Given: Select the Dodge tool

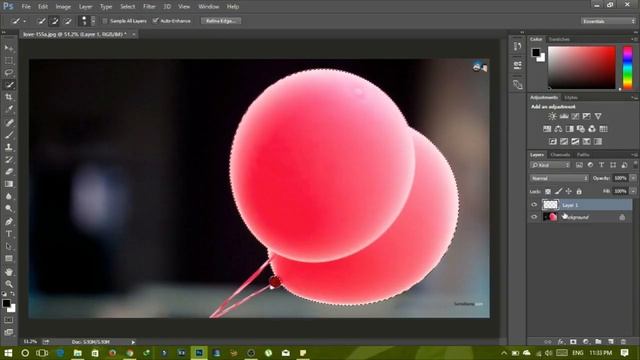Looking at the screenshot, I should (x=9, y=209).
